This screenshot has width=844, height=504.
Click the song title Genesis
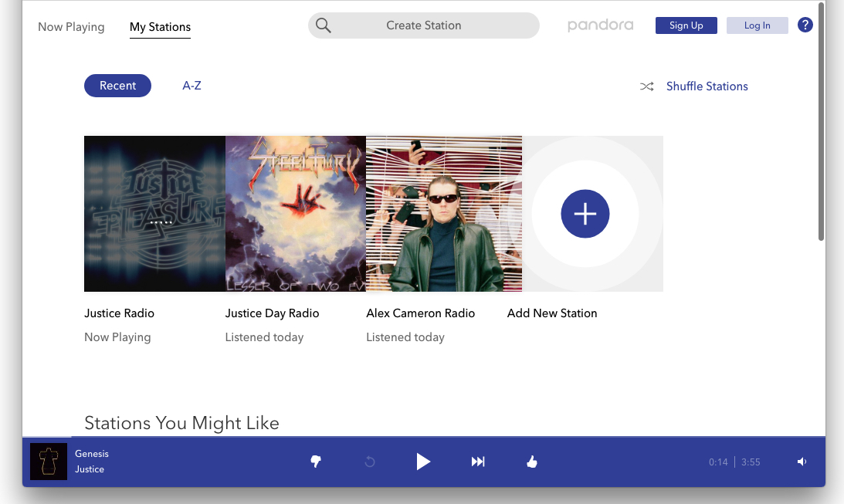pos(92,453)
